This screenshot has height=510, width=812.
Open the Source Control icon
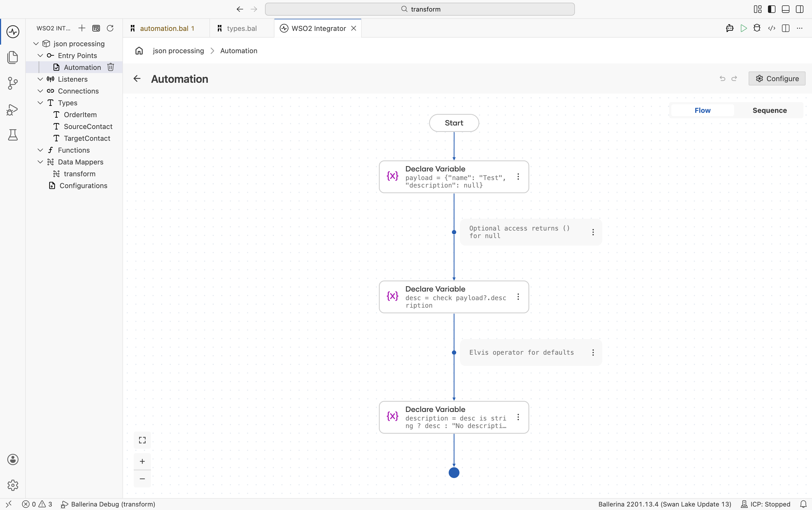point(13,83)
